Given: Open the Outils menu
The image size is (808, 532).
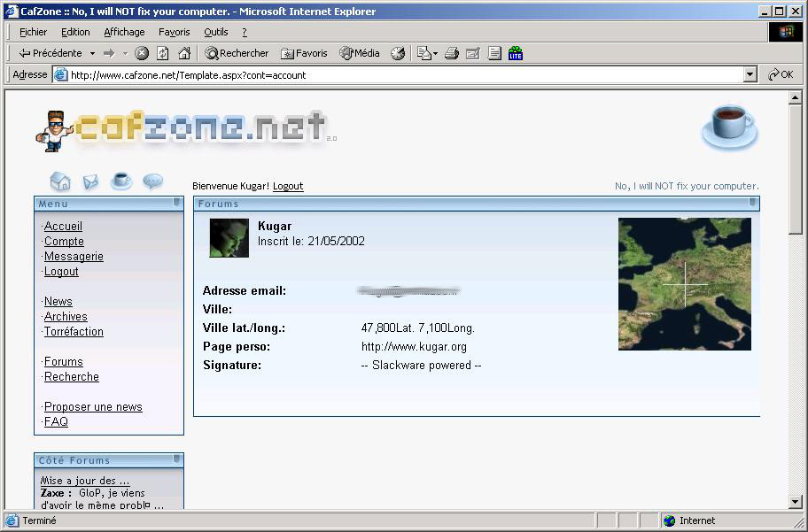Looking at the screenshot, I should (x=215, y=32).
